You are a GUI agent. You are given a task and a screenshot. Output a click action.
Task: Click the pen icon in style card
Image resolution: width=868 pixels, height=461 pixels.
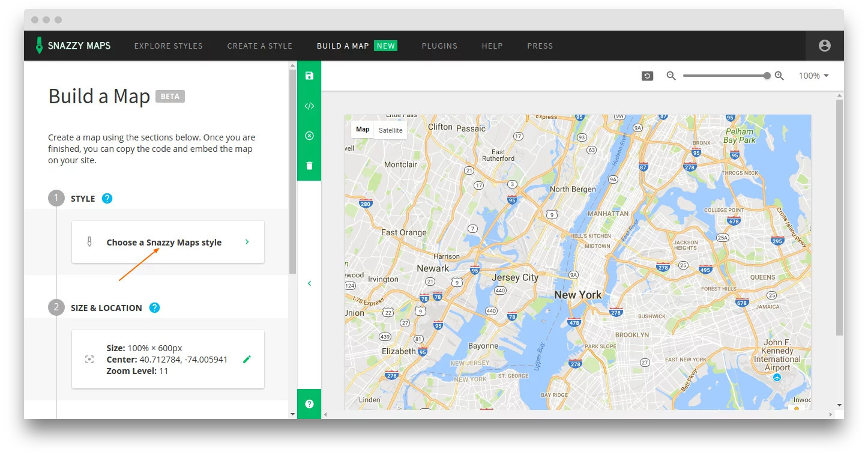coord(89,242)
